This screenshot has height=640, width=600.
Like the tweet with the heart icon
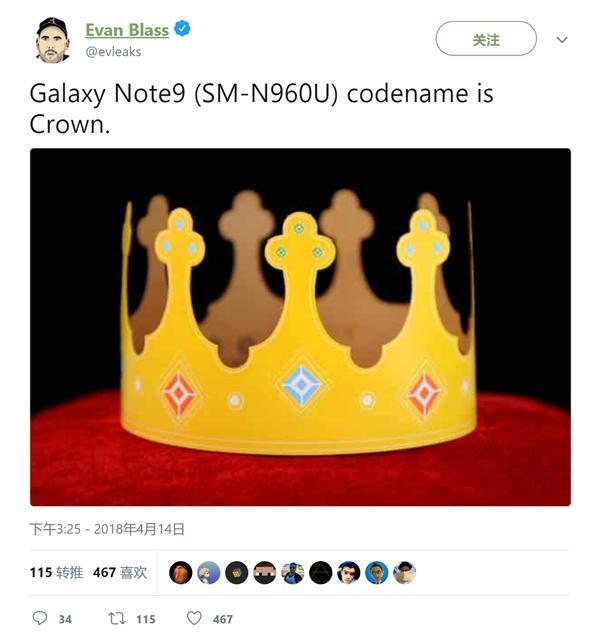[194, 618]
